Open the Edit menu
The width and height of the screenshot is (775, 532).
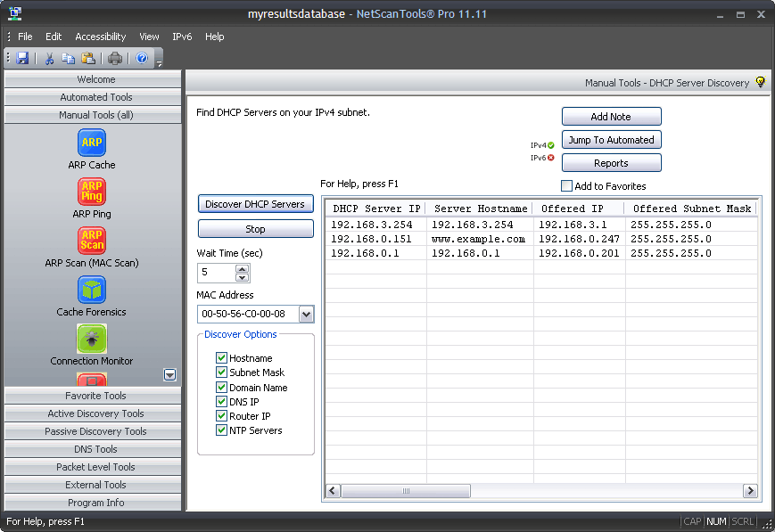[54, 37]
